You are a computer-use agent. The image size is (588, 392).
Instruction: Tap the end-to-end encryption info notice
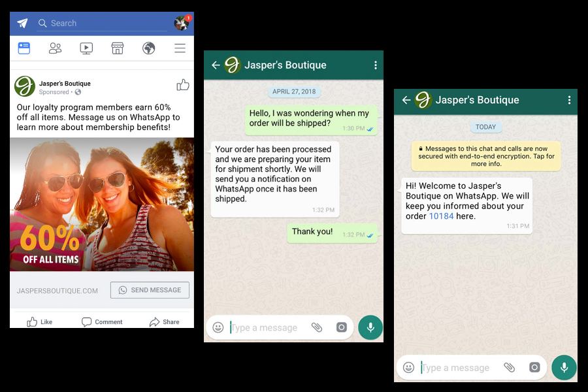coord(485,156)
